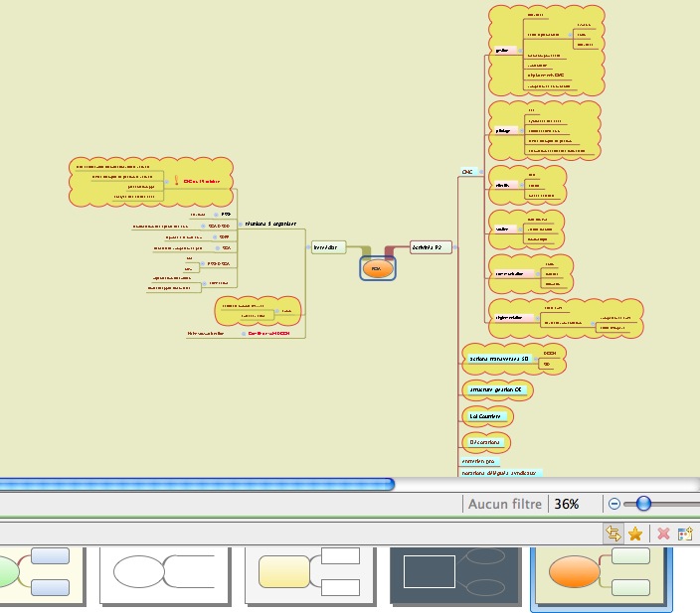
Task: Collapse the CNC branch using its node handle
Action: pyautogui.click(x=479, y=172)
